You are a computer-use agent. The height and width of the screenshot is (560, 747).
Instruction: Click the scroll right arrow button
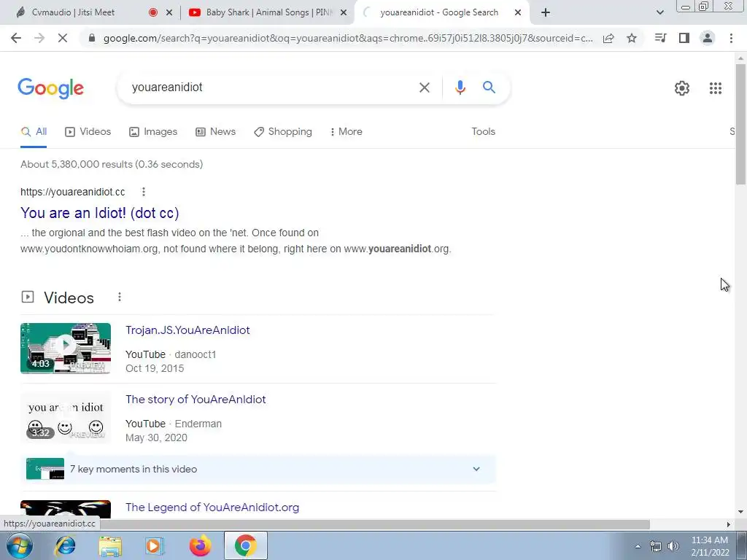729,524
